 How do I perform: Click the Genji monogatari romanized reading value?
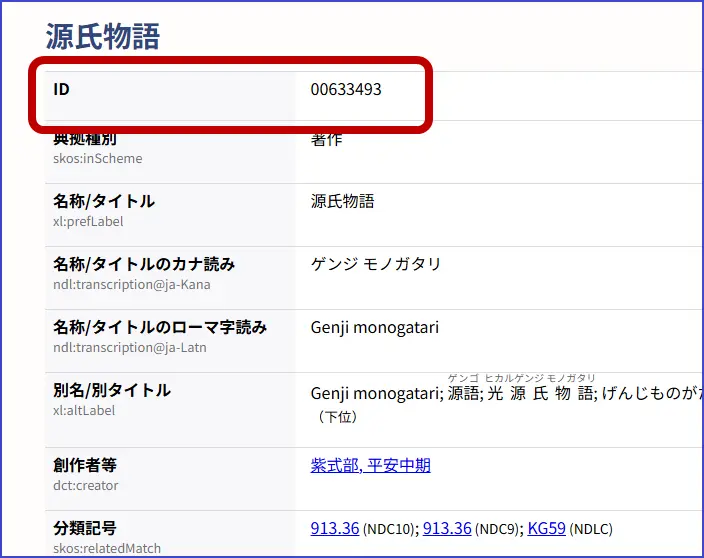click(375, 327)
